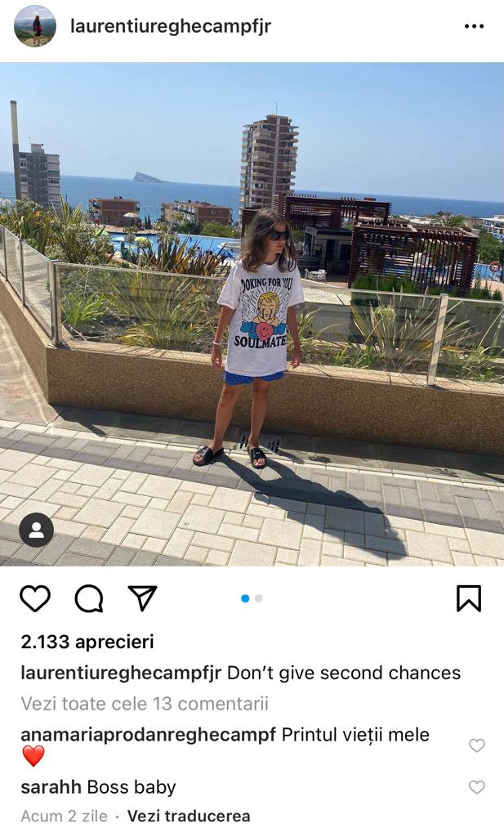Like the post with the heart icon

pos(35,598)
